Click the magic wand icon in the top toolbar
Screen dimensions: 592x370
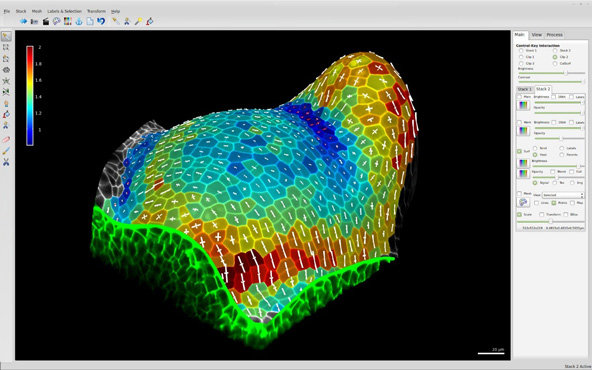[138, 22]
